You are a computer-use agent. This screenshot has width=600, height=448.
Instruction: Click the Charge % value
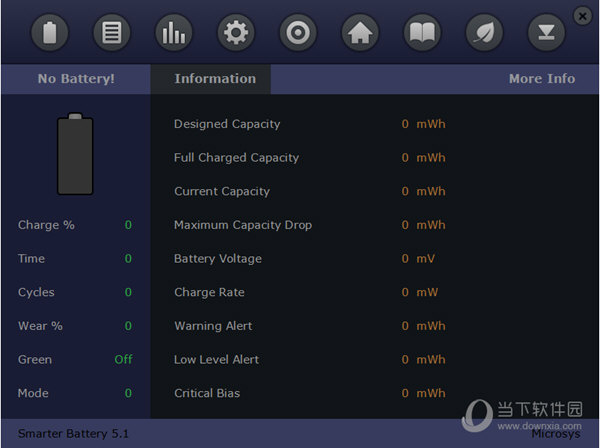click(128, 225)
